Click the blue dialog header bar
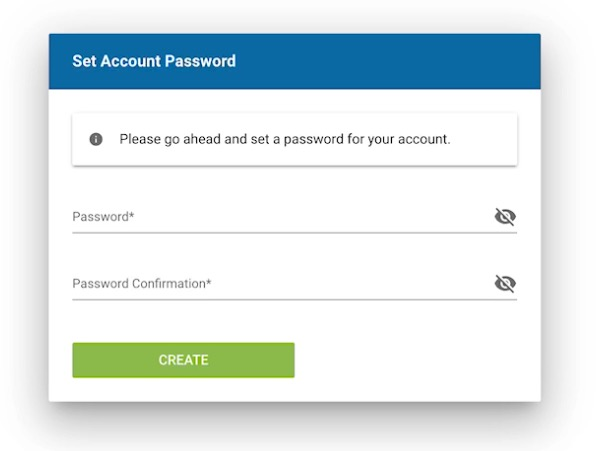Image resolution: width=601 pixels, height=451 pixels. tap(400, 61)
